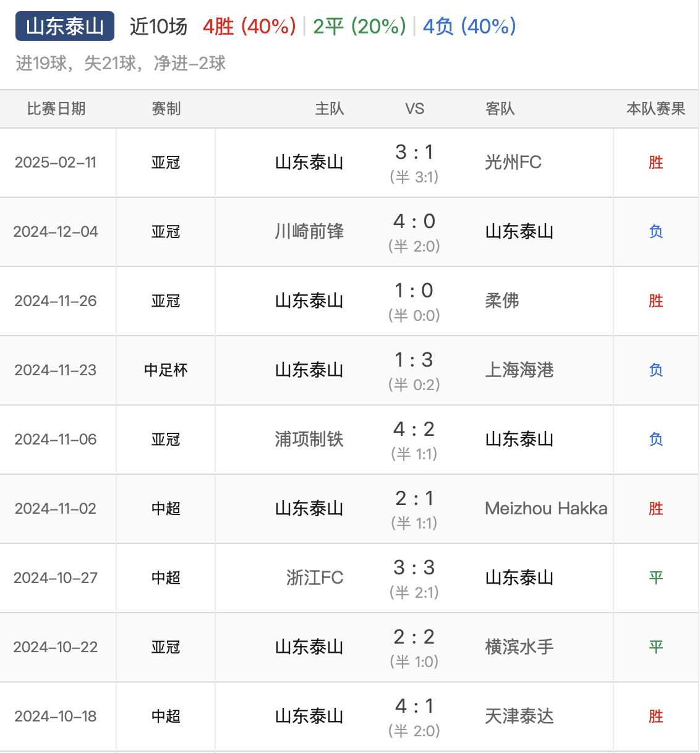The image size is (700, 753).
Task: Open 上海海港 team details
Action: click(x=519, y=370)
